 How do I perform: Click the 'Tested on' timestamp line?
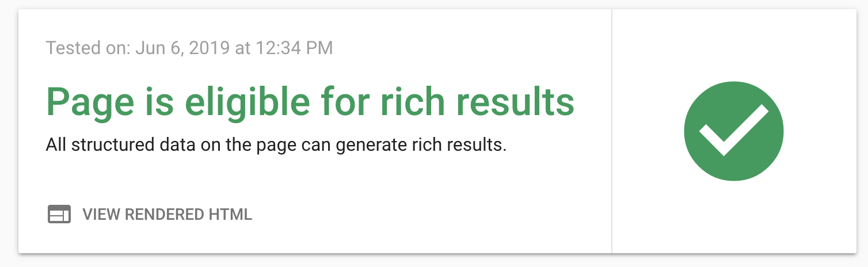pyautogui.click(x=189, y=48)
